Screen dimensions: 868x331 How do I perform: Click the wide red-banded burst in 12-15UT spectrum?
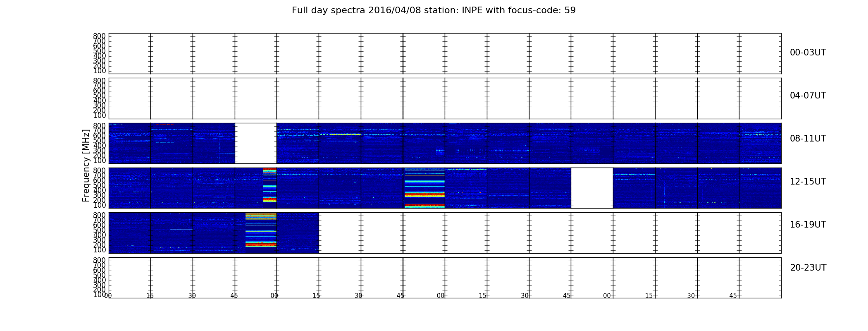pyautogui.click(x=424, y=188)
